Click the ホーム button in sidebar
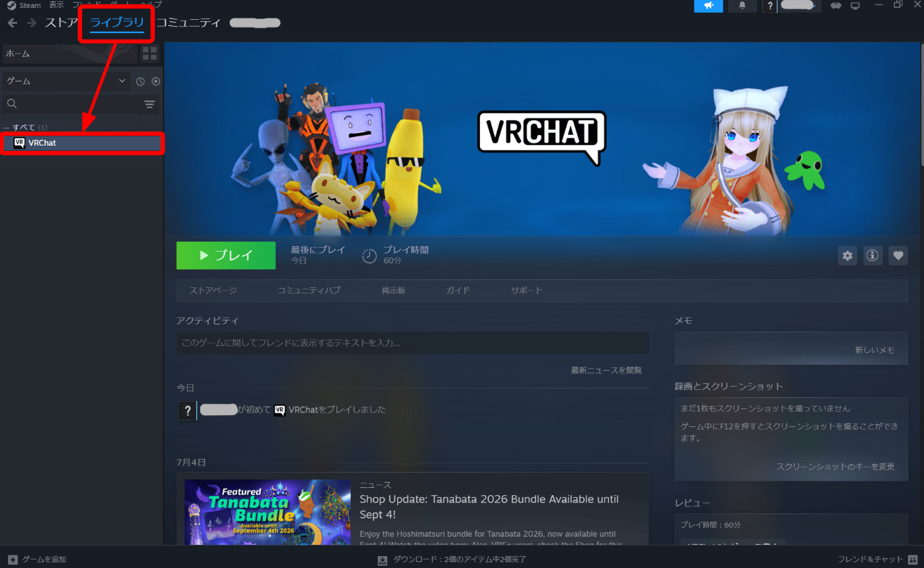Image resolution: width=924 pixels, height=568 pixels. tap(69, 54)
